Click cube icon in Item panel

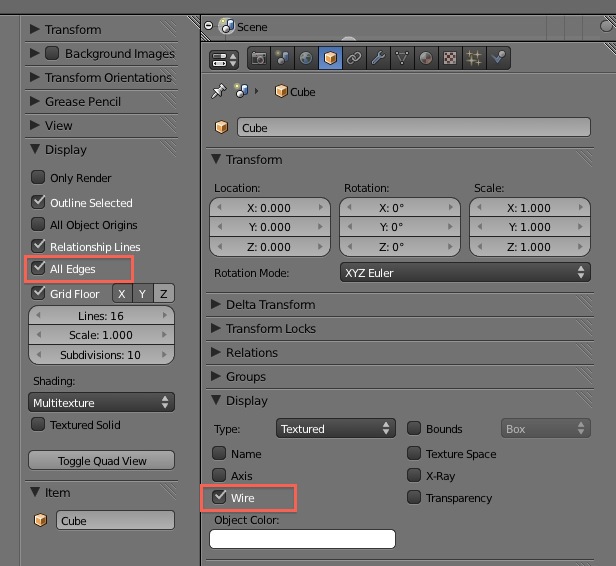(40, 520)
